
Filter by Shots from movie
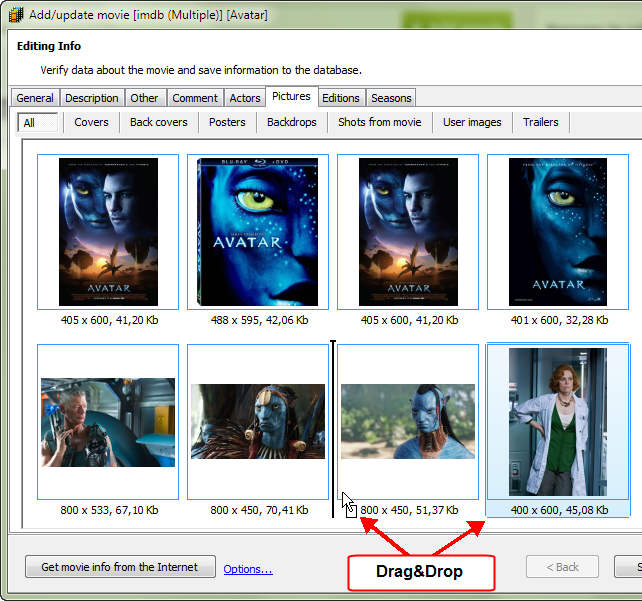click(380, 122)
